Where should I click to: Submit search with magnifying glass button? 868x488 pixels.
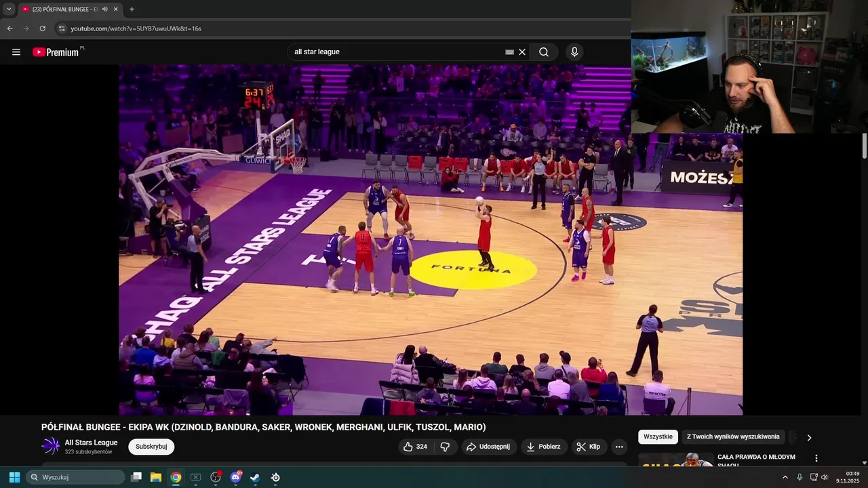point(544,52)
